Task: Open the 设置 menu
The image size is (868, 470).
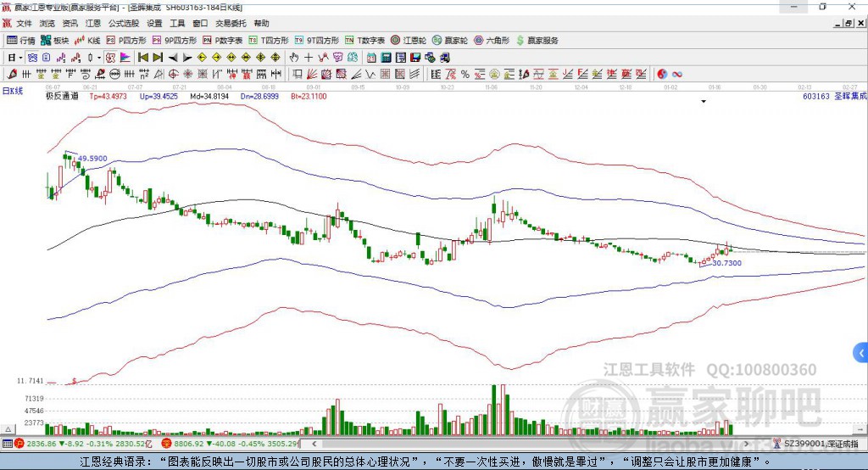Action: point(154,23)
